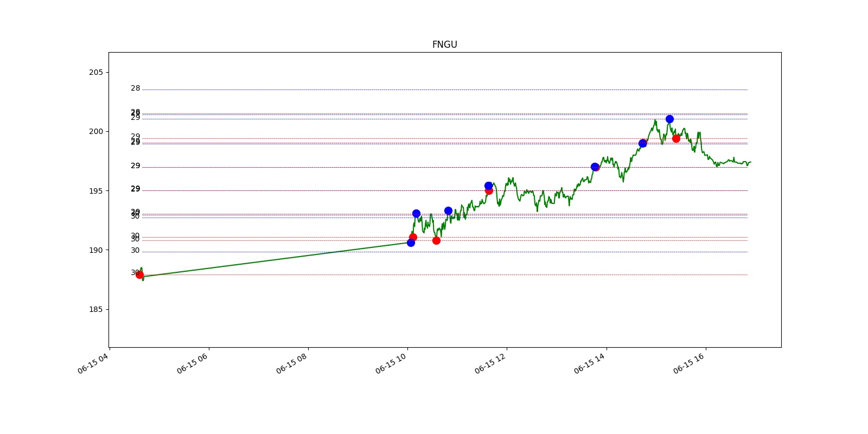Screen dimensions: 868x434
Task: Select the red marker just after the peak
Action: tap(676, 138)
